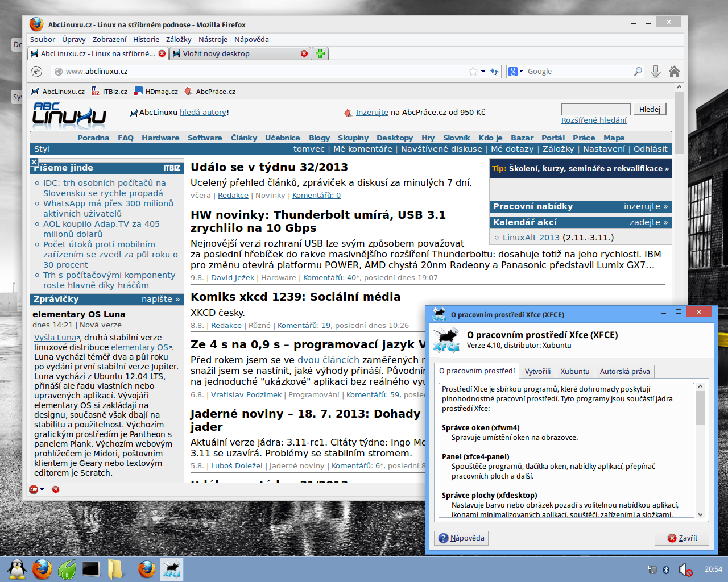The height and width of the screenshot is (582, 728).
Task: Open the file manager folder icon in taskbar
Action: pyautogui.click(x=115, y=569)
